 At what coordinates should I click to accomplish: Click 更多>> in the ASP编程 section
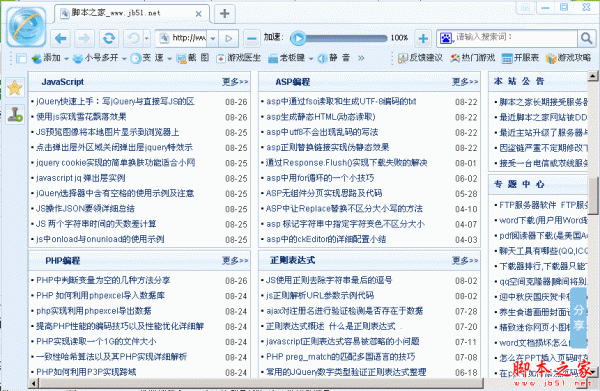465,81
